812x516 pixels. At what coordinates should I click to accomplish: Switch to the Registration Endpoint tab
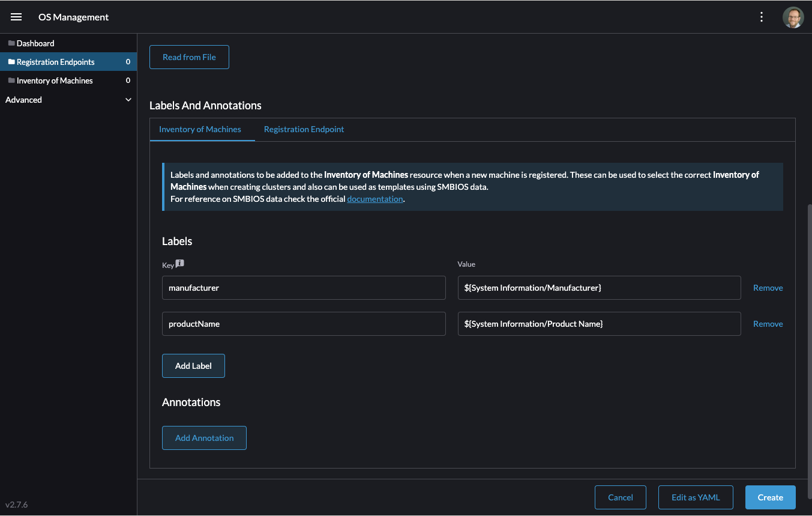point(304,129)
